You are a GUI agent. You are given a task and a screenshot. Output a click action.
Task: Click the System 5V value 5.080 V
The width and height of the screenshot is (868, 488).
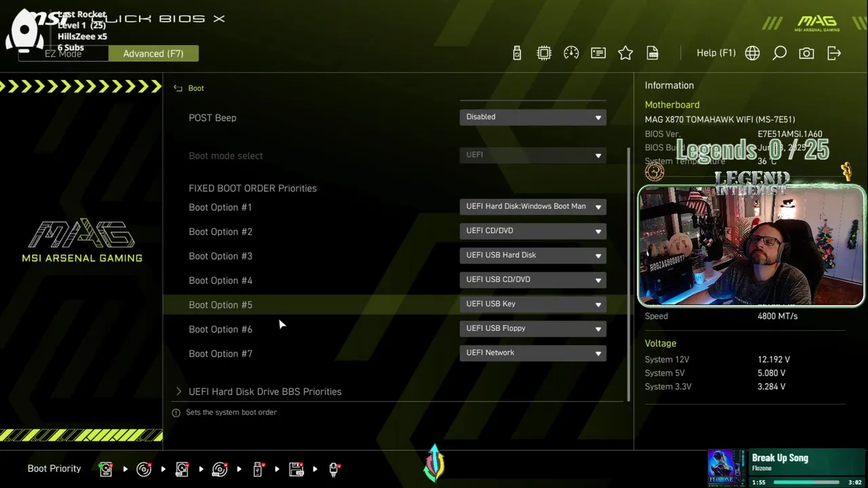(771, 373)
